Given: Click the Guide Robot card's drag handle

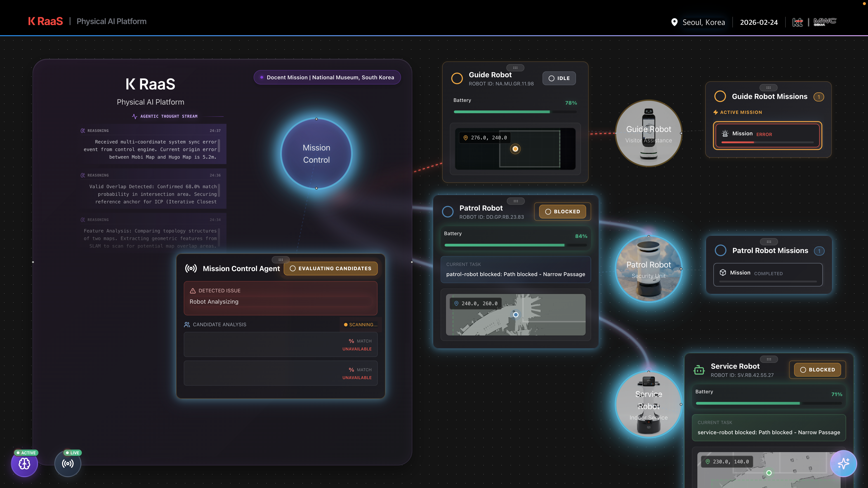Looking at the screenshot, I should click(x=515, y=68).
